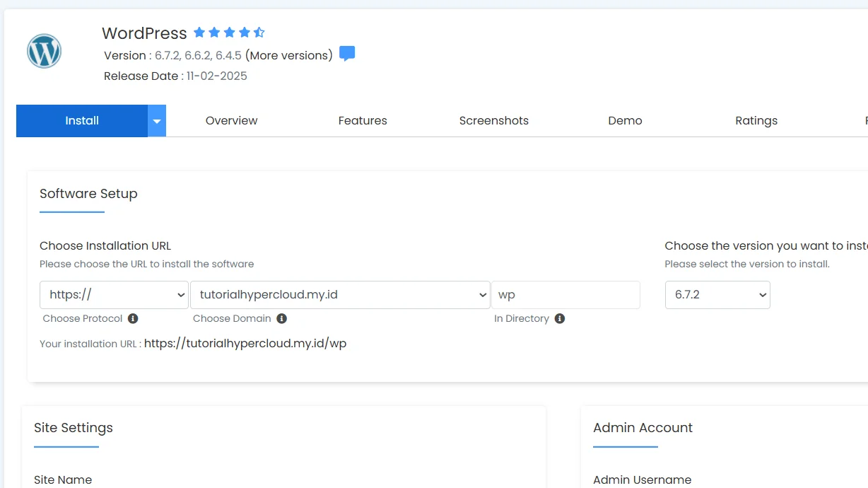Switch to the Overview tab

[231, 121]
